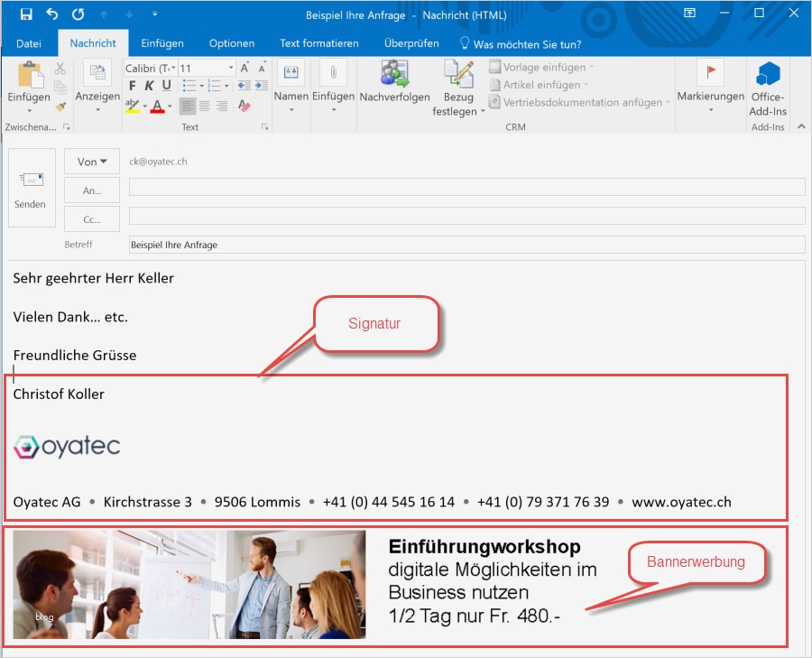
Task: Activate the format painter brush
Action: (x=60, y=107)
